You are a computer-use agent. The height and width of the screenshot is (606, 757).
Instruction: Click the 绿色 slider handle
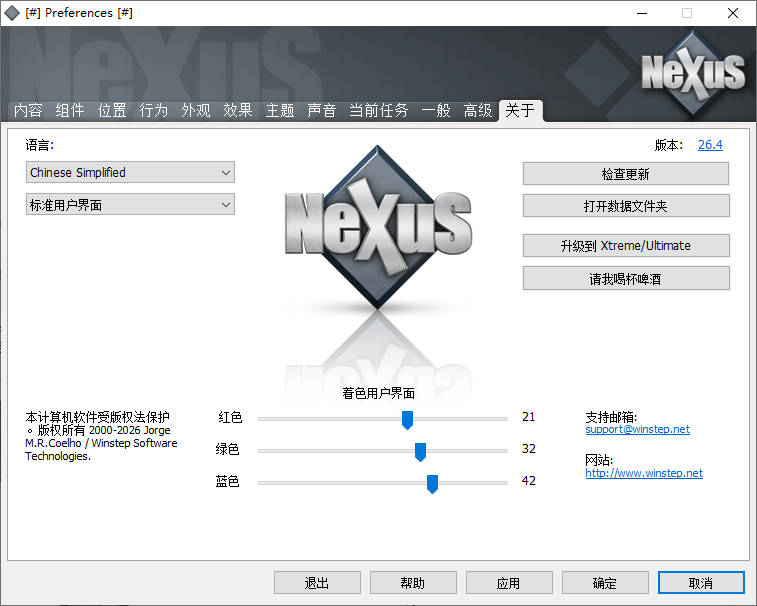421,451
